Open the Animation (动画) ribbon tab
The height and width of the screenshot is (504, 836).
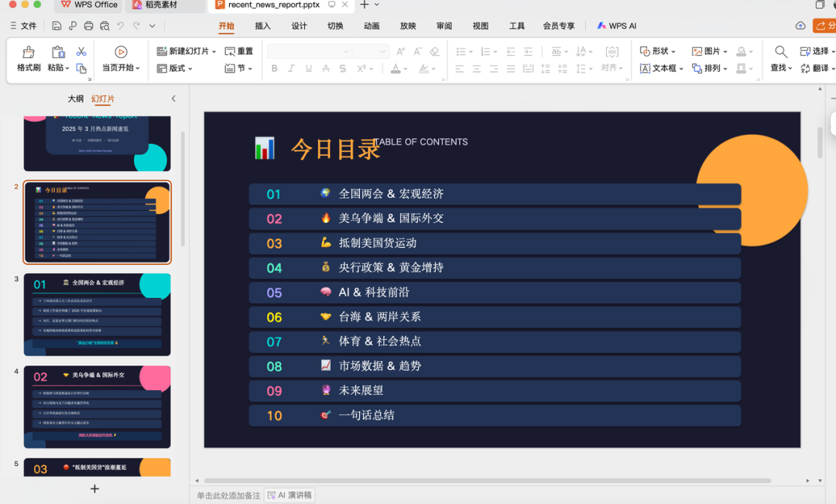click(x=372, y=26)
